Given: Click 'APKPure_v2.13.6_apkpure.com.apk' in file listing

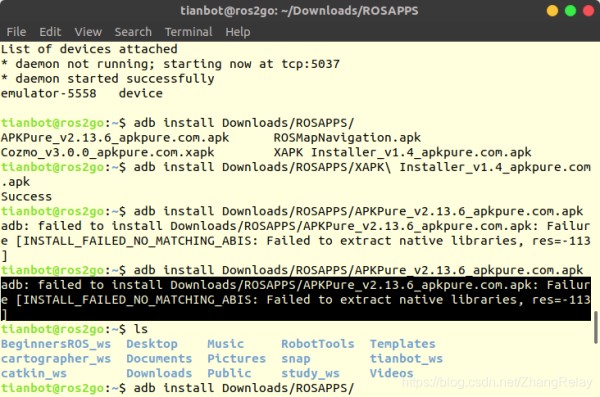Looking at the screenshot, I should (115, 138).
